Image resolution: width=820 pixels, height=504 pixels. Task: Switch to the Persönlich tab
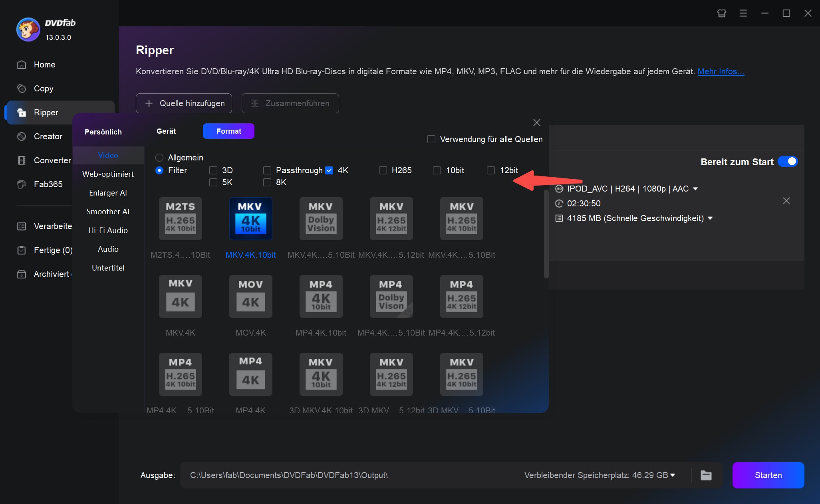tap(103, 132)
